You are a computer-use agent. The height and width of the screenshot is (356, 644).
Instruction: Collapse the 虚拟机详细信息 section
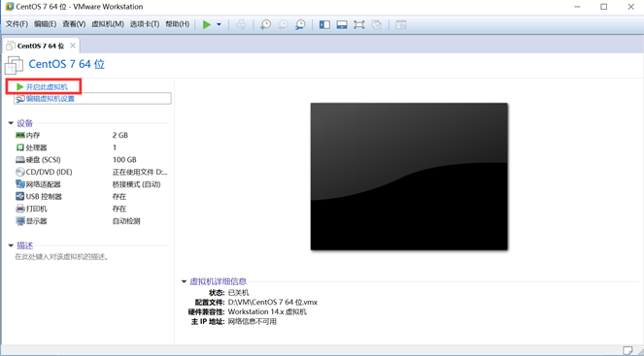click(x=184, y=281)
